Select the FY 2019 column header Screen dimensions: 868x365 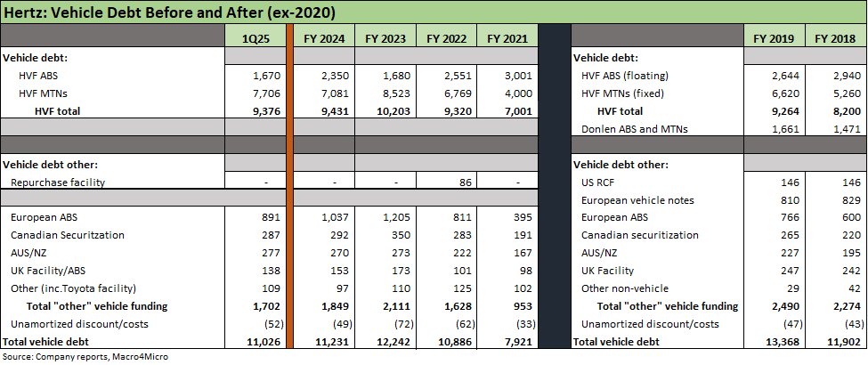click(x=775, y=39)
